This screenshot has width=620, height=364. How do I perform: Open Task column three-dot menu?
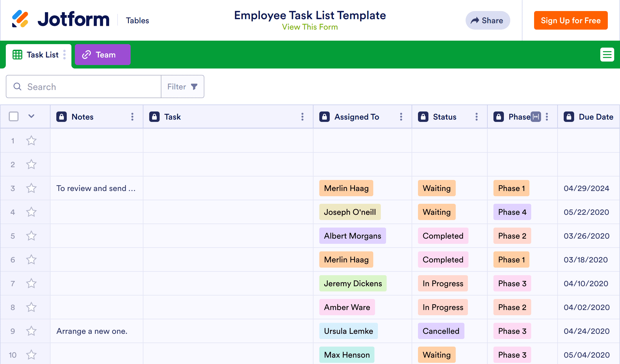(x=302, y=117)
